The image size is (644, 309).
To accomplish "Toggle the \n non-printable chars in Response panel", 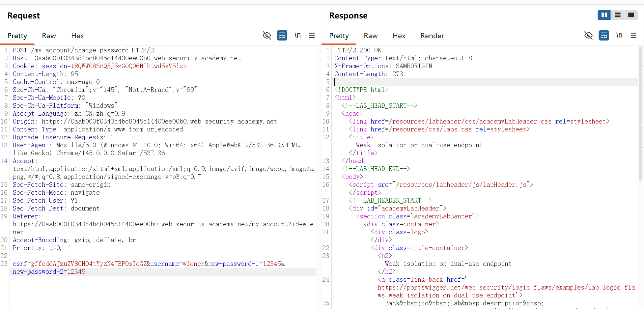I will [619, 35].
